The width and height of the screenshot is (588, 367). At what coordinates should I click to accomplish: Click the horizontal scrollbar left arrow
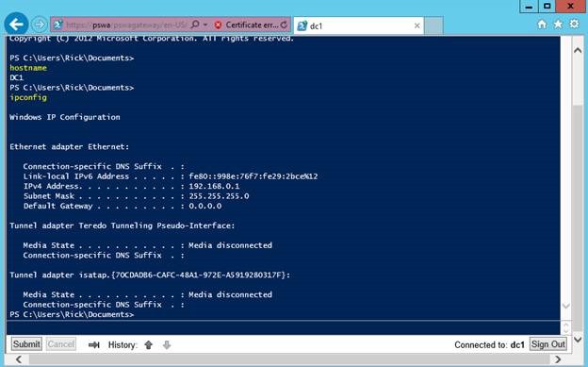coord(19,359)
